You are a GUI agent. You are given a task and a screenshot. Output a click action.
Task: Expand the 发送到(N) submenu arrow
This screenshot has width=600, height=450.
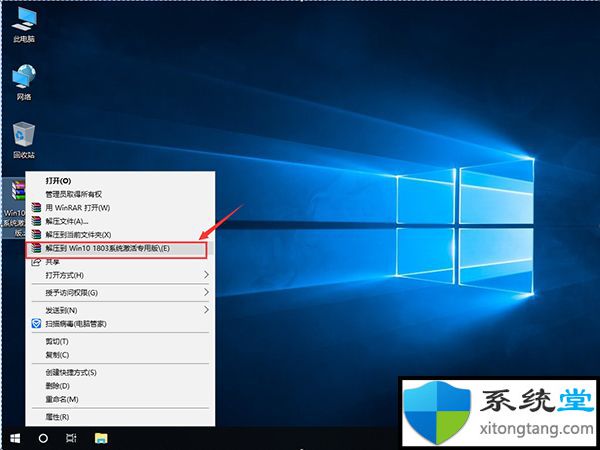coord(206,310)
